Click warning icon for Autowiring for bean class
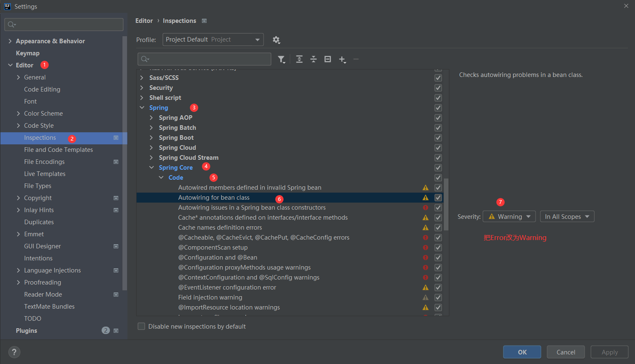The height and width of the screenshot is (364, 635). point(426,198)
